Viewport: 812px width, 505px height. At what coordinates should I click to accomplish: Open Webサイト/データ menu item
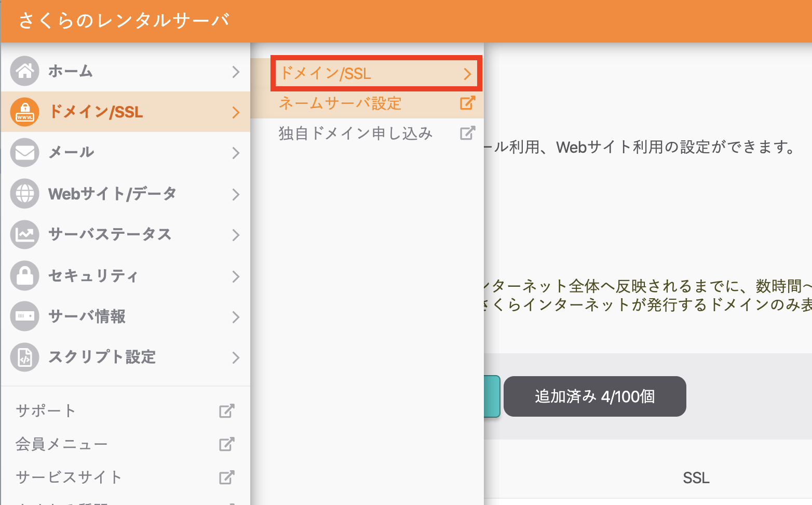click(126, 193)
